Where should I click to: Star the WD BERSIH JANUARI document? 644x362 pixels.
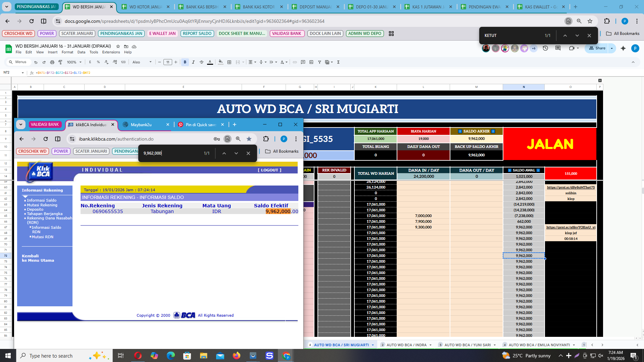point(118,46)
